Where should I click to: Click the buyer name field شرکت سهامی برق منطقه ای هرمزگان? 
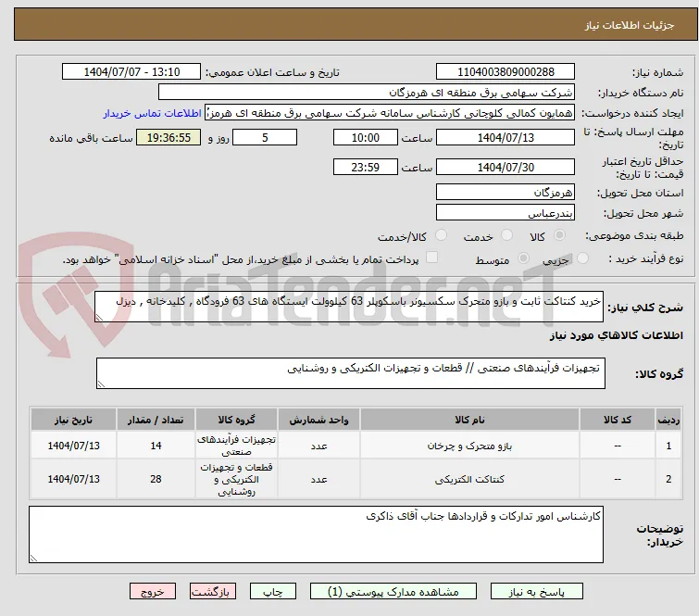[367, 93]
